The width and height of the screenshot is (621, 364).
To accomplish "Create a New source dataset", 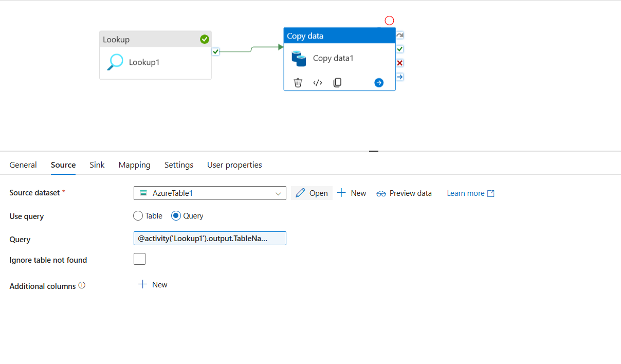I will (x=352, y=193).
